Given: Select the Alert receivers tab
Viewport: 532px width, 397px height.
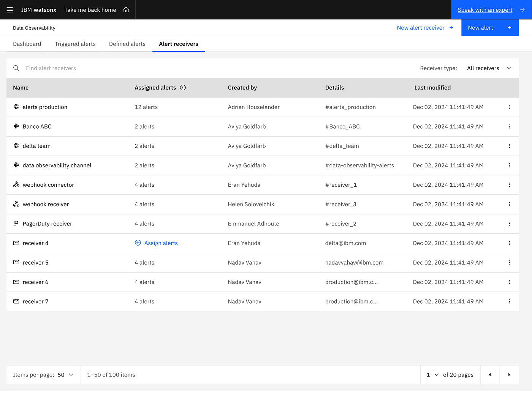Looking at the screenshot, I should tap(179, 44).
